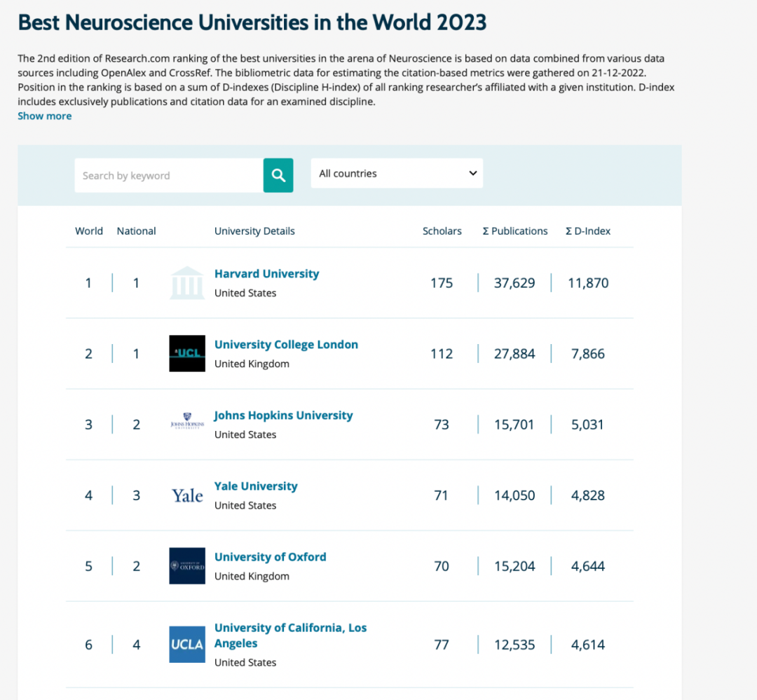
Task: Open Yale University link
Action: tap(256, 486)
